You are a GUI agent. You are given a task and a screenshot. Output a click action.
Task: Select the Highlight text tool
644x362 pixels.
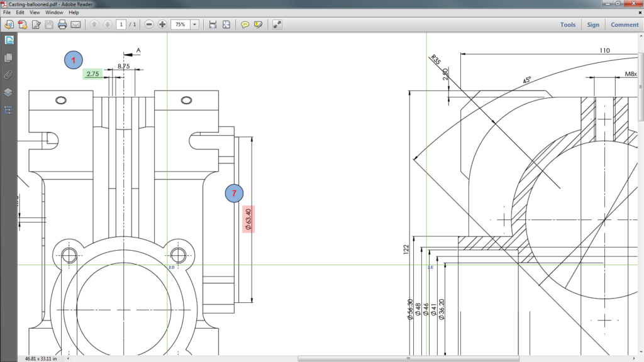point(258,25)
